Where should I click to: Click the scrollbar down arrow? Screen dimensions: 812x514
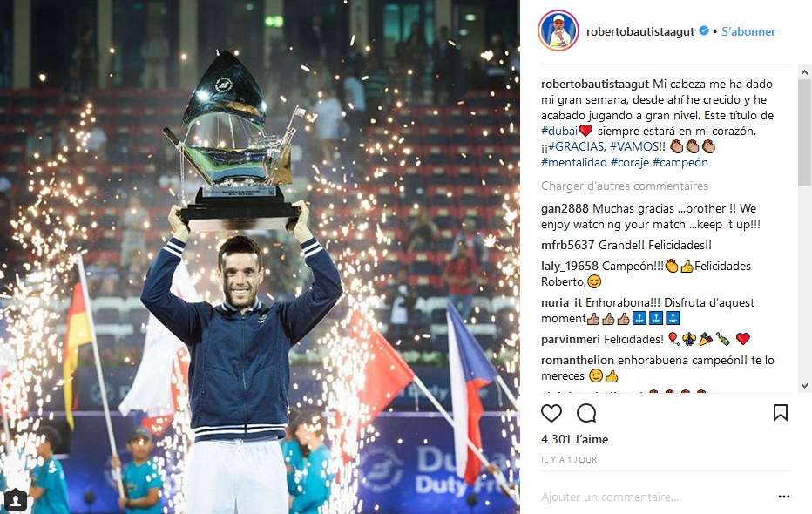(804, 386)
